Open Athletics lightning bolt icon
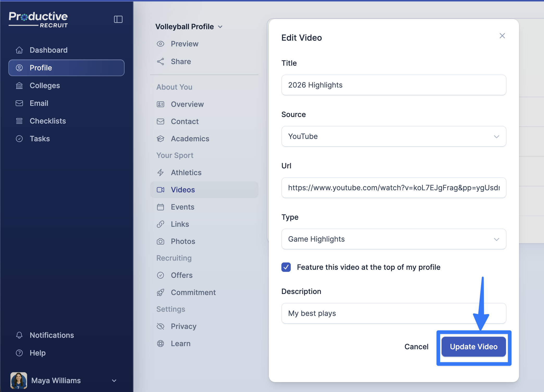 coord(160,173)
